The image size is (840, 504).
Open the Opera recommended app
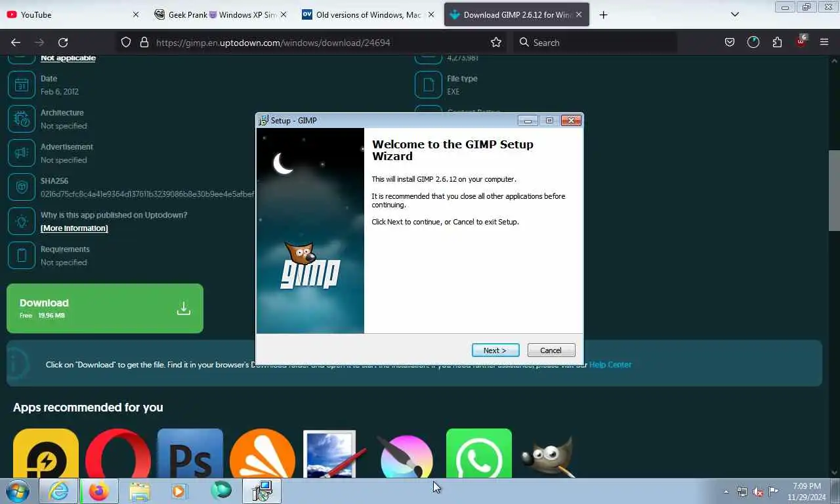[x=118, y=453]
